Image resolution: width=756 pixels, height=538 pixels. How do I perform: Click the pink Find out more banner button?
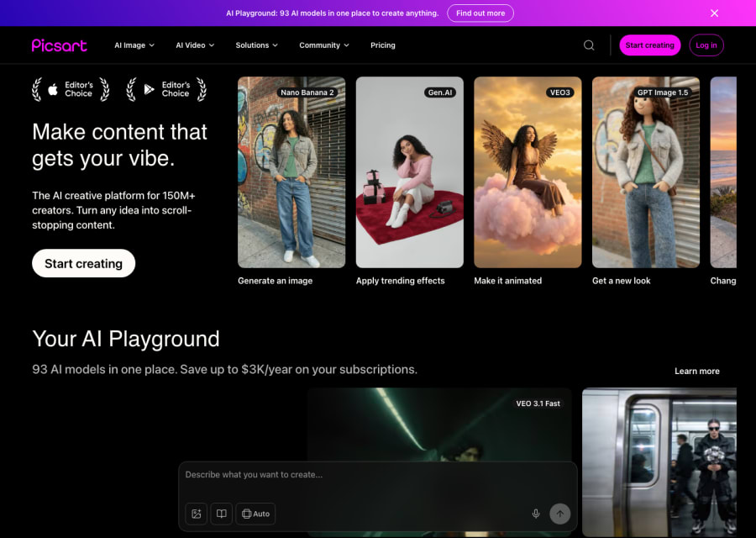click(x=480, y=13)
